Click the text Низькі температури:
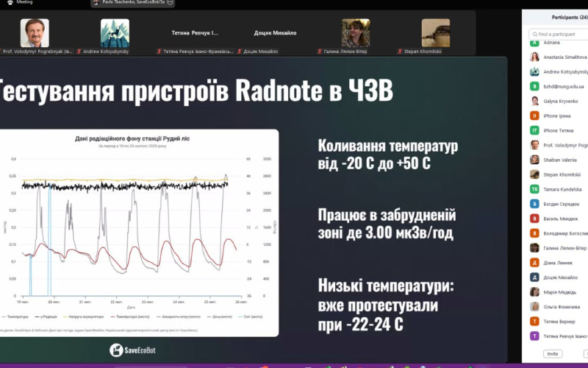The image size is (588, 368). point(386,286)
